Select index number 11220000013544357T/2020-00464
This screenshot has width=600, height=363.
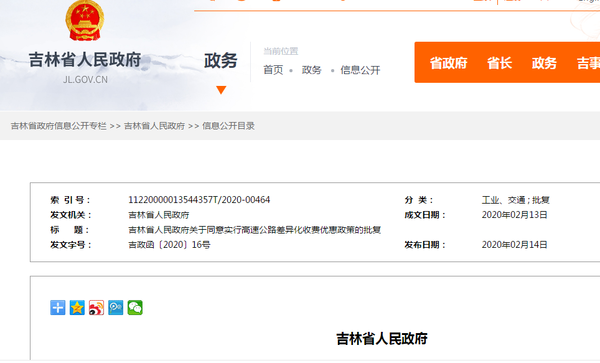(x=199, y=200)
